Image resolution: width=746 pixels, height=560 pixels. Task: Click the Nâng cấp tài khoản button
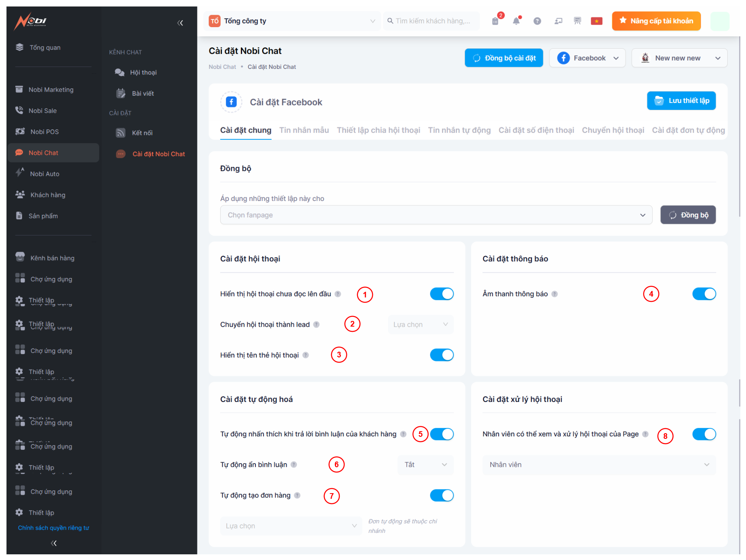[656, 21]
